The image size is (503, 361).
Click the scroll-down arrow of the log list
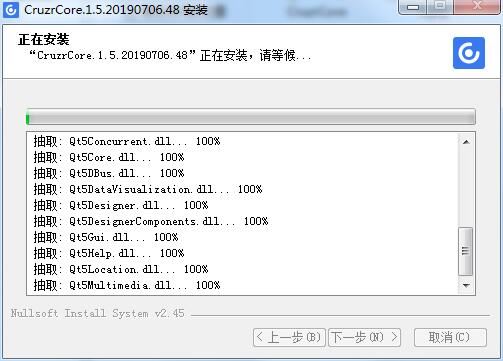click(x=466, y=286)
